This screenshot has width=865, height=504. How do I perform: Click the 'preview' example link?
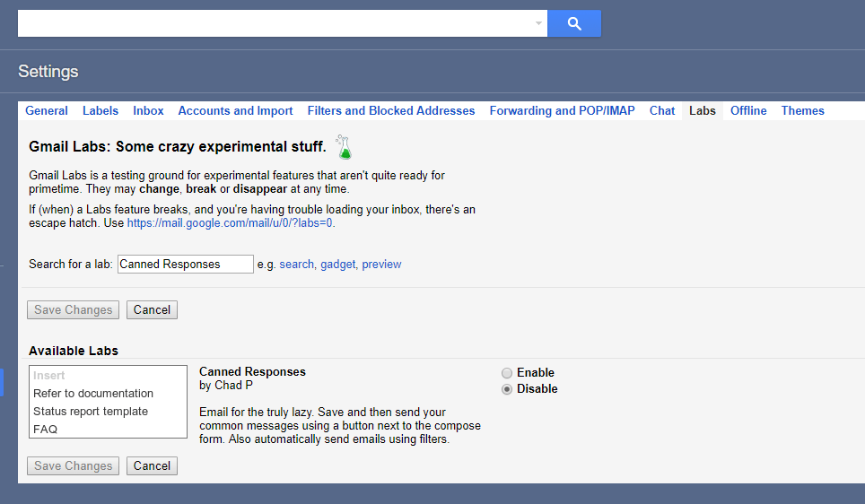click(381, 265)
